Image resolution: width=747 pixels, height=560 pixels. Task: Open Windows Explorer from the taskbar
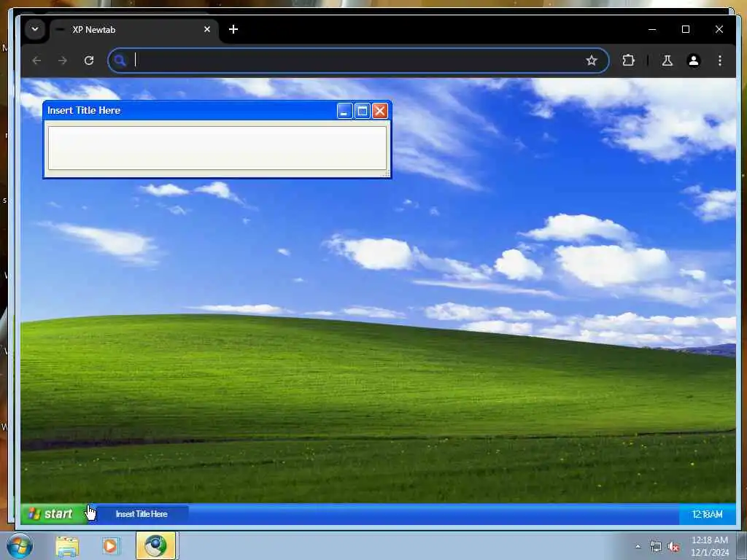(x=67, y=546)
